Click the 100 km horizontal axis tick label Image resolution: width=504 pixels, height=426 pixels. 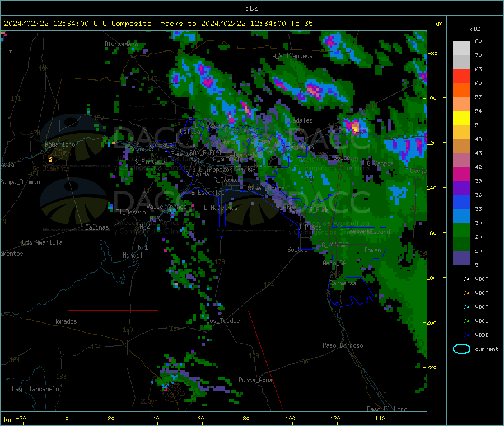pos(290,418)
